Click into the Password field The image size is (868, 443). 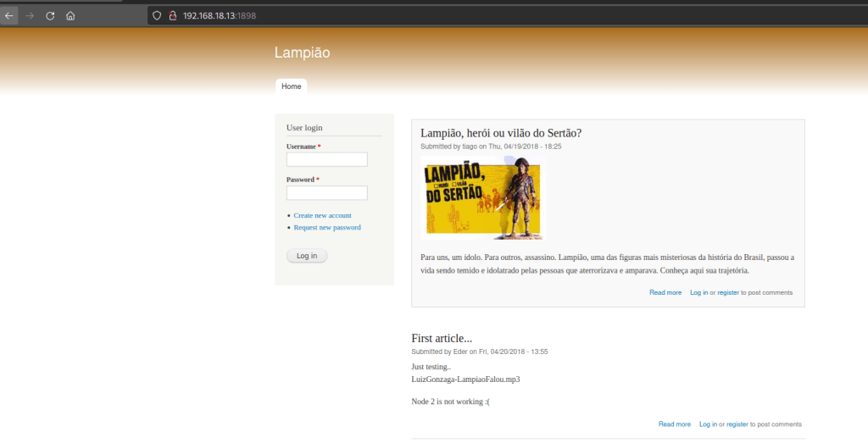click(x=326, y=193)
